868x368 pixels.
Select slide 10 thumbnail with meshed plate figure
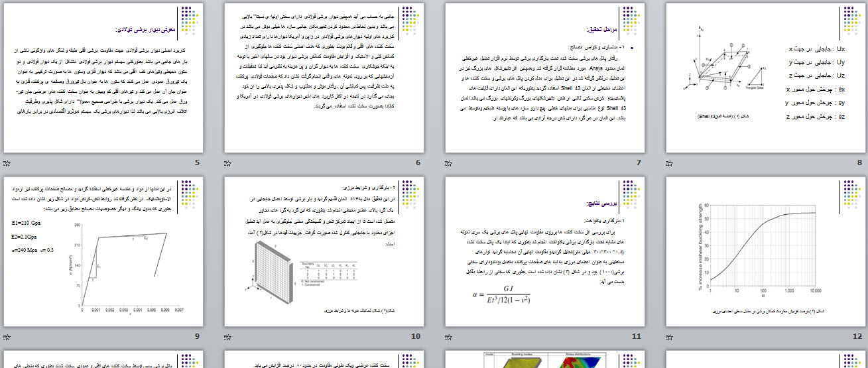pos(324,252)
